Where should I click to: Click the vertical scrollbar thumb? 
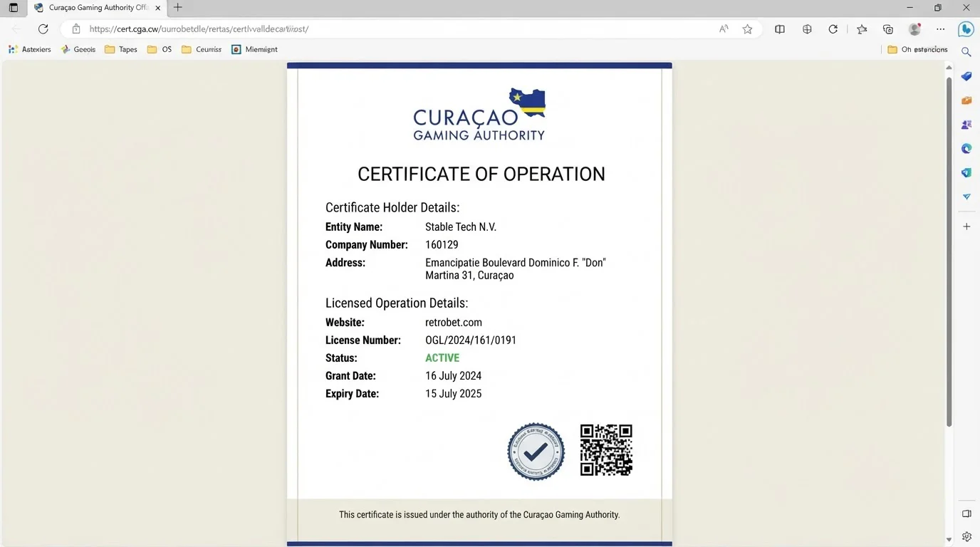click(949, 252)
